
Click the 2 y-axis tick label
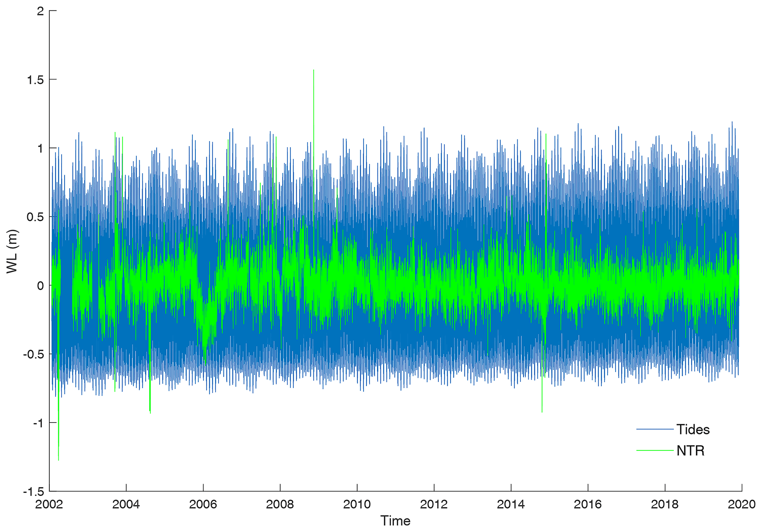41,11
